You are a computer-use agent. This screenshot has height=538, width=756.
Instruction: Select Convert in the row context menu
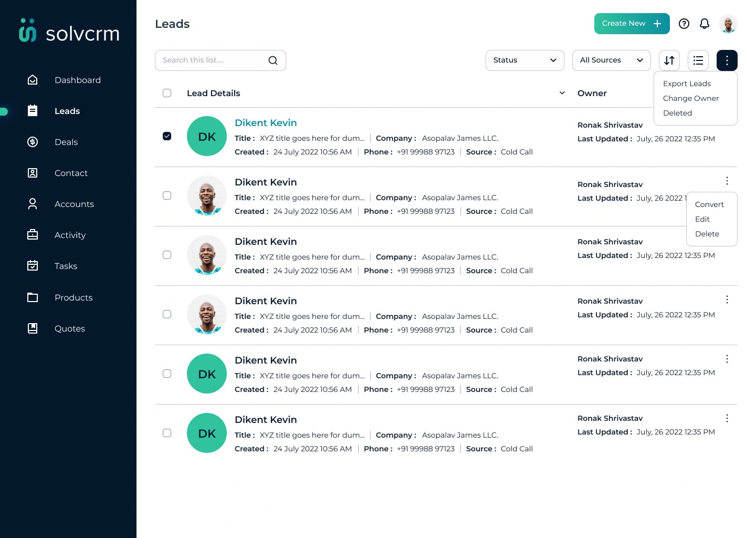pyautogui.click(x=709, y=204)
